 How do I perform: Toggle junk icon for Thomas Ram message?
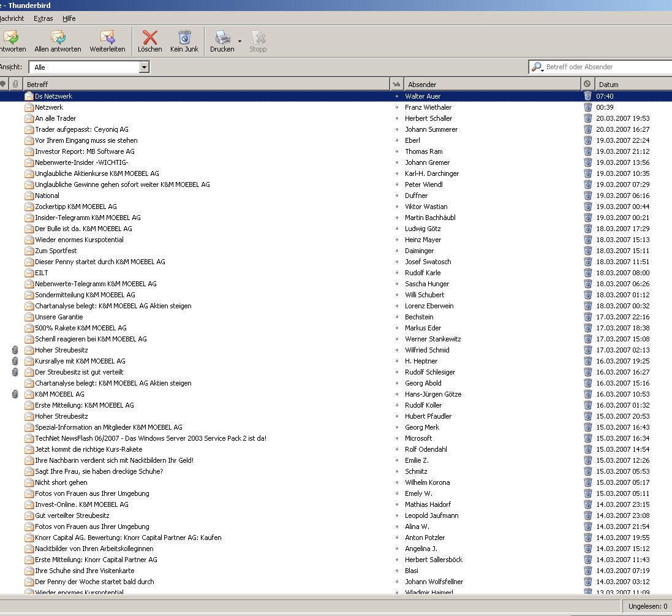(x=587, y=151)
